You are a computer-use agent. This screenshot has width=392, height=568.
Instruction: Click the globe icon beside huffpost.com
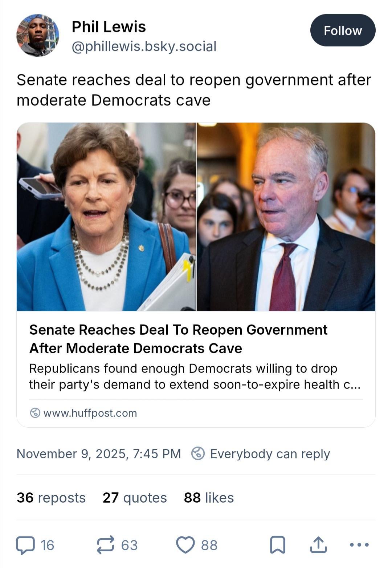(x=35, y=413)
